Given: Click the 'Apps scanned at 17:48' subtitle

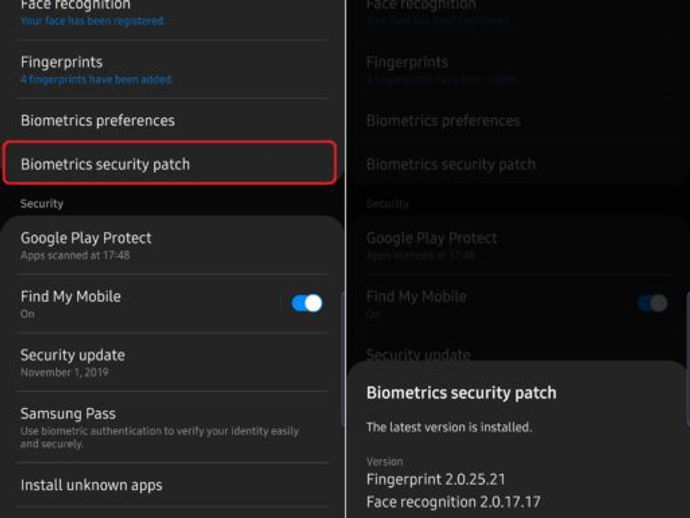Looking at the screenshot, I should tap(75, 256).
